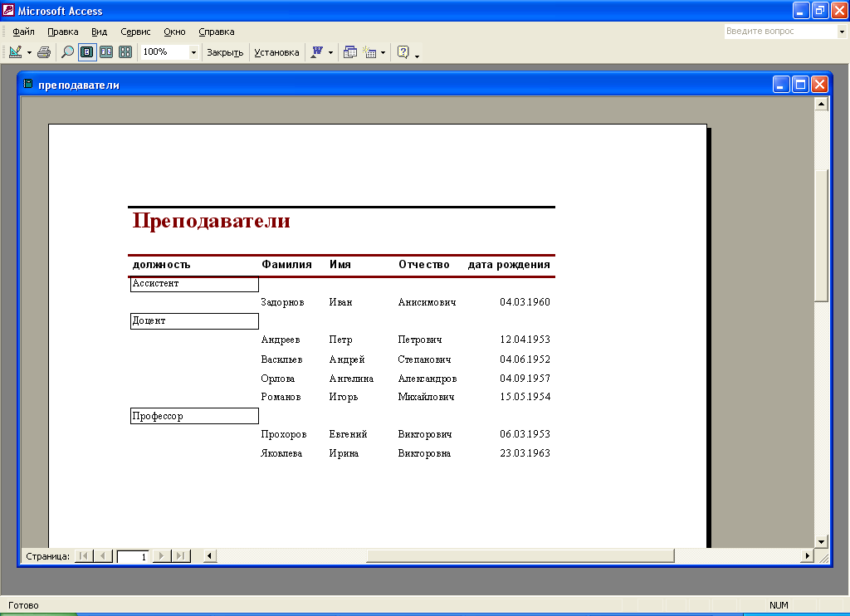Expand the View button dropdown arrow
This screenshot has height=616, width=850.
click(x=29, y=52)
